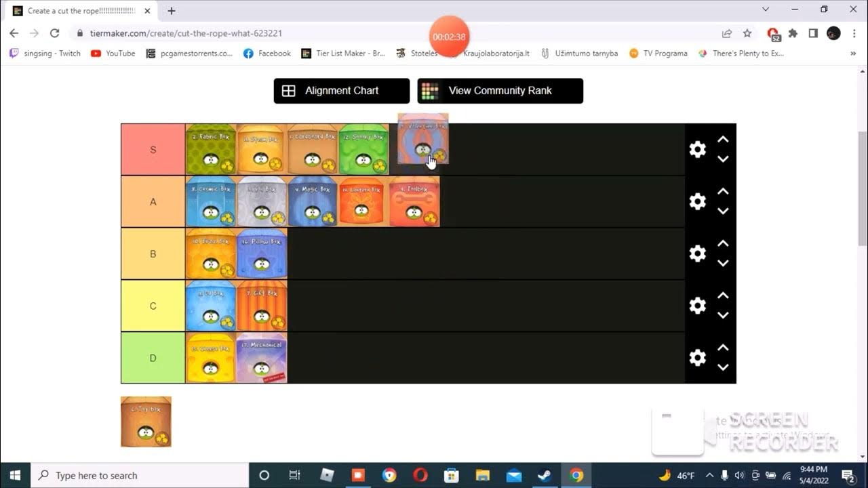Open Task View on taskbar

[295, 475]
